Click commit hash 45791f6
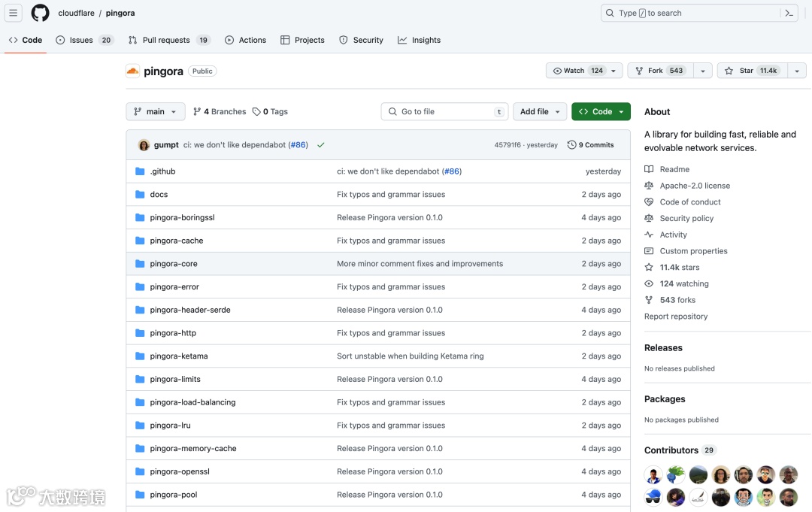The width and height of the screenshot is (812, 512). pyautogui.click(x=507, y=145)
